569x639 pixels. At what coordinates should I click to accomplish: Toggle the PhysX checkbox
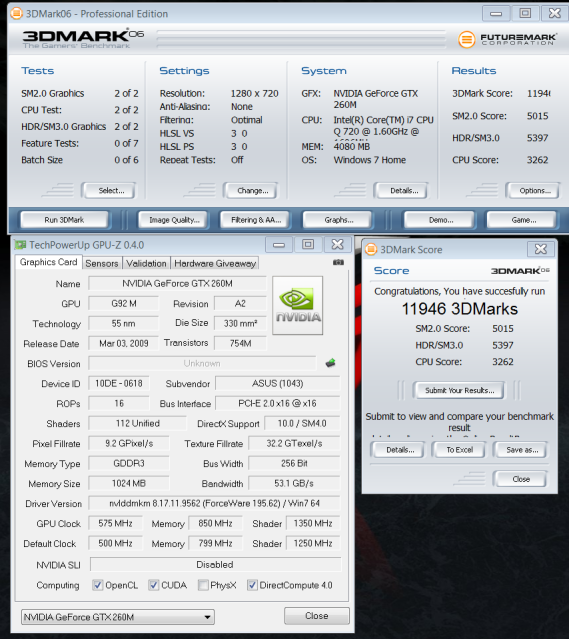[203, 585]
